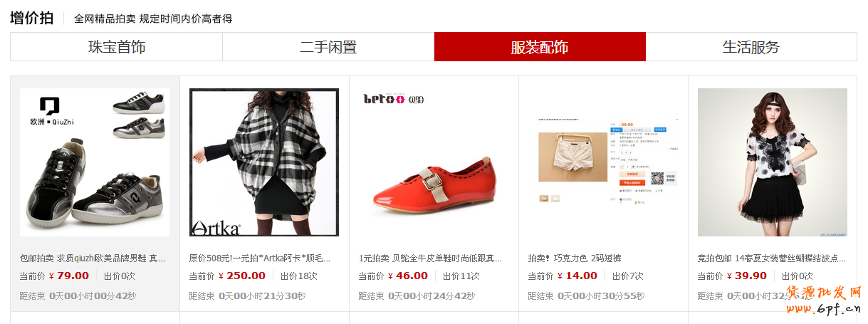Open the 原价508元!一元拍*Artka阿卡 listing link
868x324 pixels.
[260, 258]
